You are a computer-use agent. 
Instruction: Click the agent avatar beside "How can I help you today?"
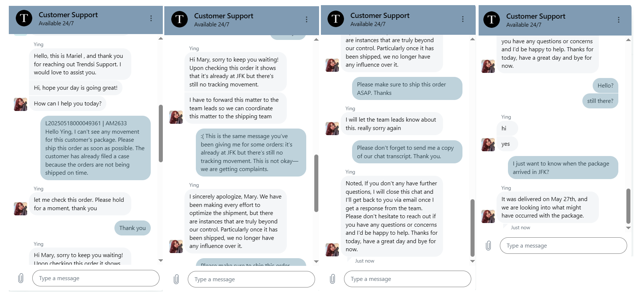coord(21,104)
